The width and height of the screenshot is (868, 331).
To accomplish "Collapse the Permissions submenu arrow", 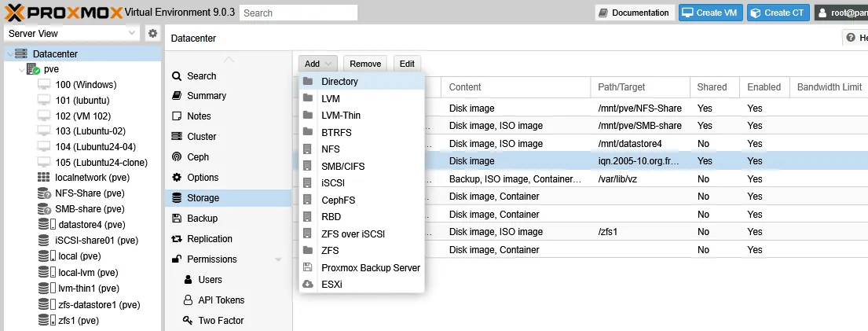I will point(278,259).
